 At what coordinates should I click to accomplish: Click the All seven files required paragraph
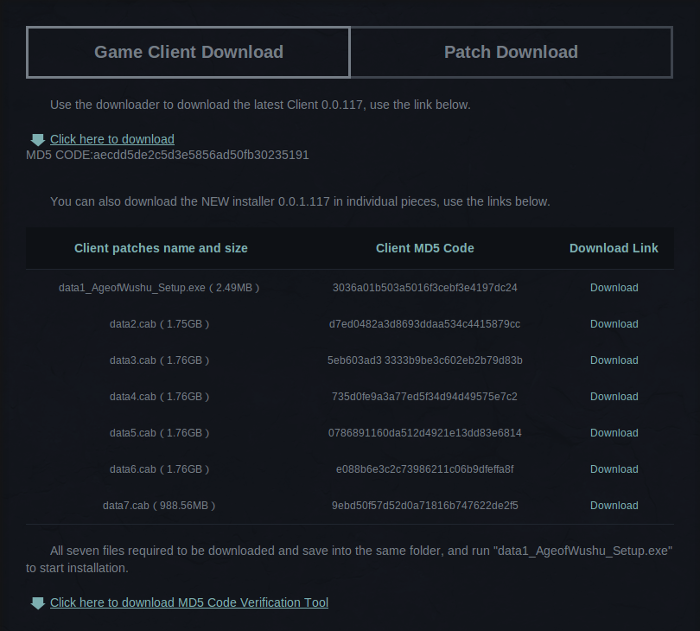(x=349, y=560)
